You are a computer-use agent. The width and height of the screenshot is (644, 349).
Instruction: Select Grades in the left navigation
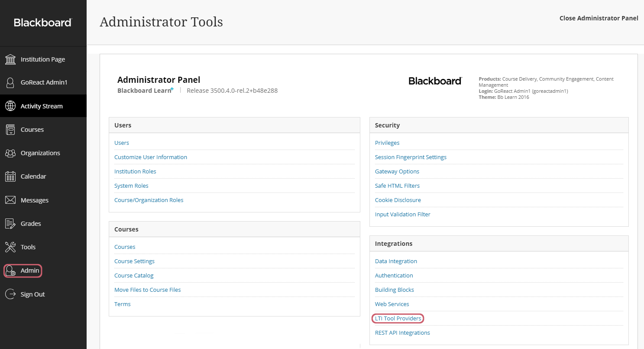tap(31, 224)
